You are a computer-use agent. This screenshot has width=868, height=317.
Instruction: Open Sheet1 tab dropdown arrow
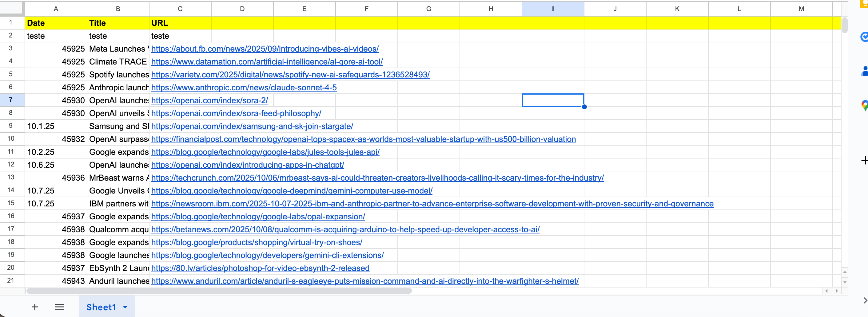pyautogui.click(x=125, y=307)
